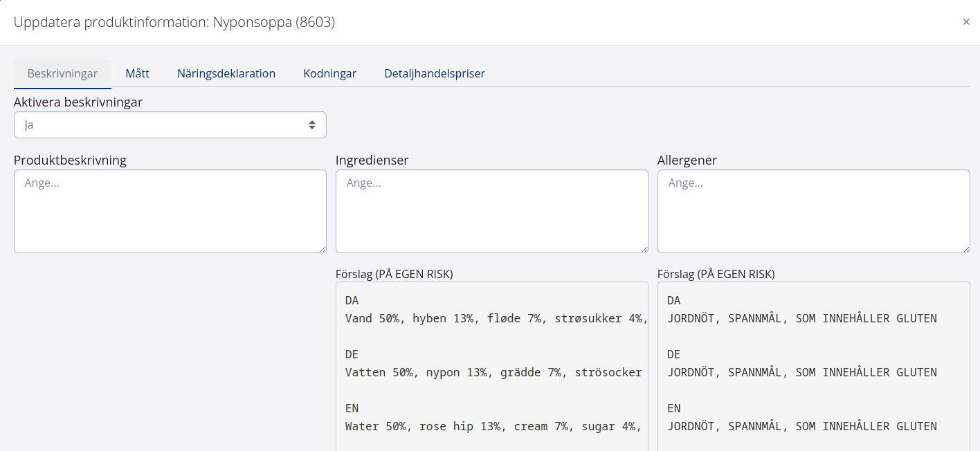Click the 'DE' heading in the ingredient suggestions
980x451 pixels.
click(x=352, y=354)
